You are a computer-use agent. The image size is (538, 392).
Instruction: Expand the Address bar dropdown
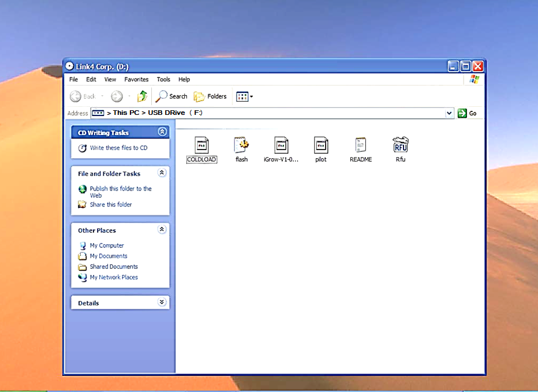tap(449, 113)
